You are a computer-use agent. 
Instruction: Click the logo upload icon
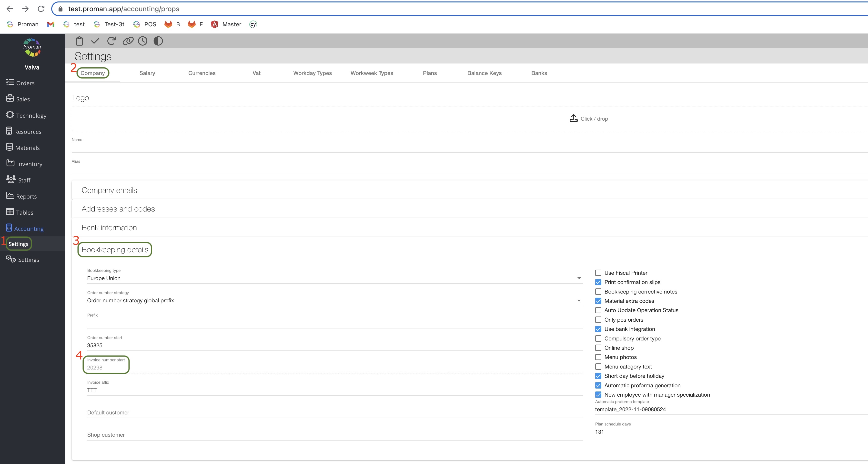coord(573,119)
